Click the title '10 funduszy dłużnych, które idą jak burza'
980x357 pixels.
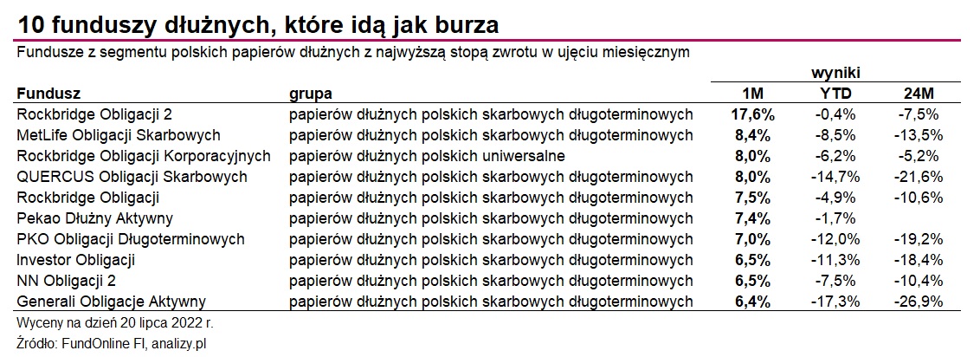click(x=258, y=23)
